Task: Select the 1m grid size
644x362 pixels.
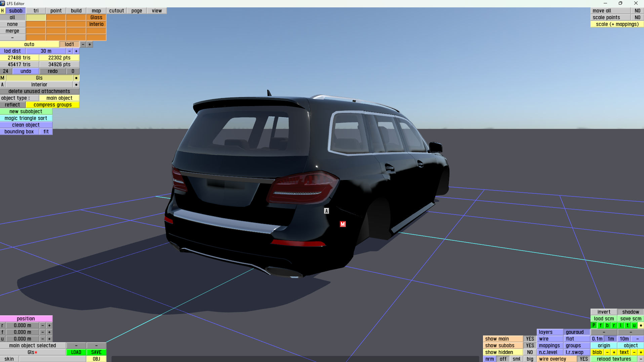Action: [x=611, y=339]
